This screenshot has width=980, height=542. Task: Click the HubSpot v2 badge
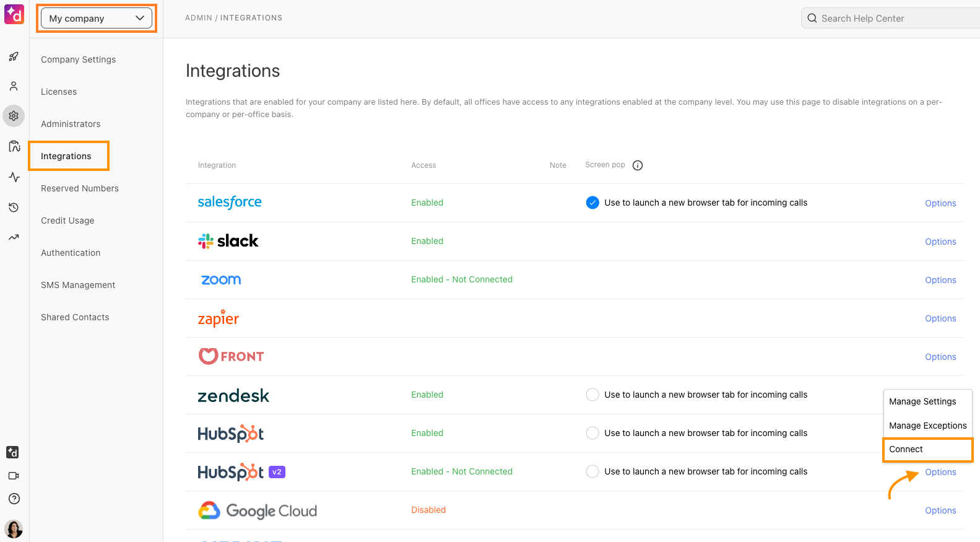277,472
